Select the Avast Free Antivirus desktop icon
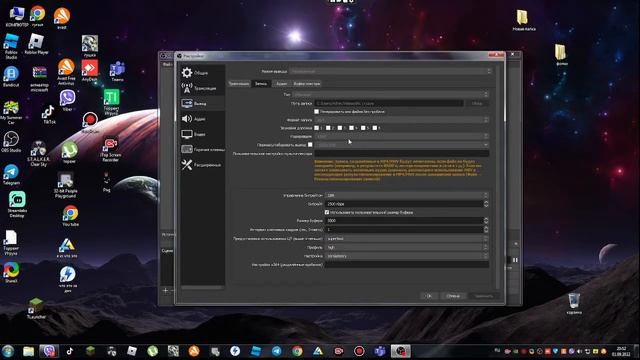 tap(66, 72)
